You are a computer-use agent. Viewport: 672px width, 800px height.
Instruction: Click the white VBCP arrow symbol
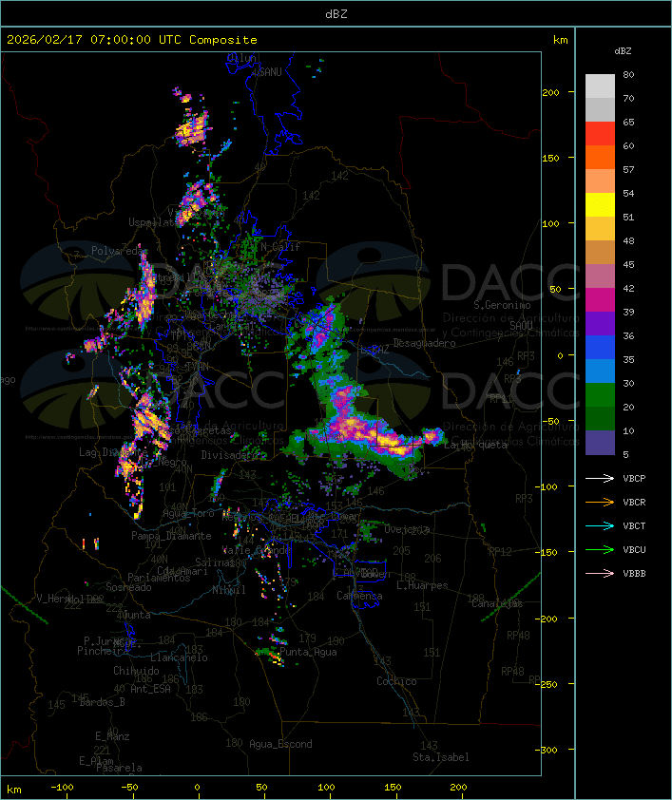(600, 479)
